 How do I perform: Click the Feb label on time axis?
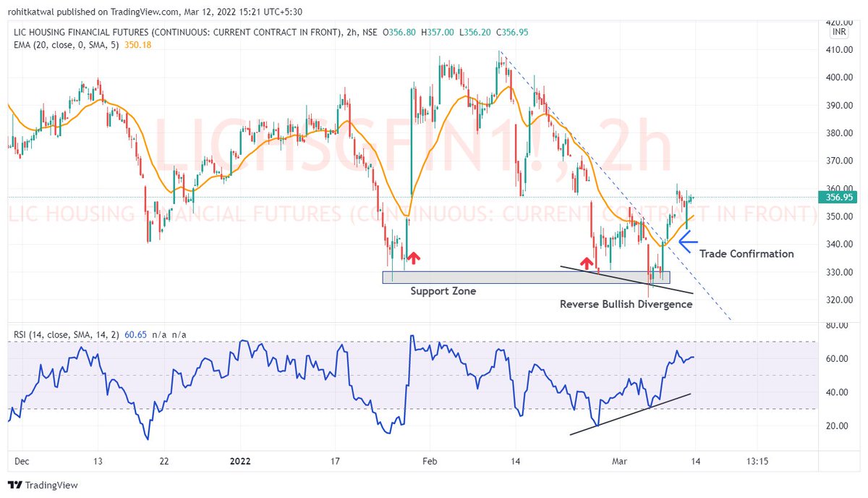430,461
